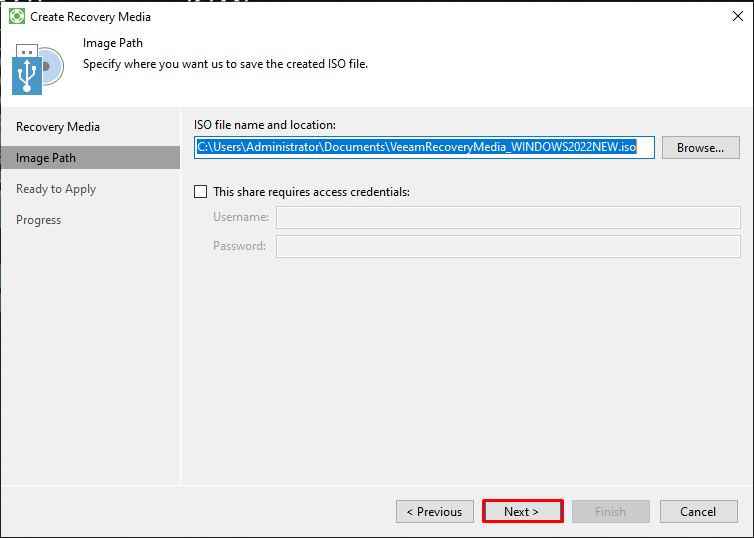Click the disabled Finish button
Image resolution: width=754 pixels, height=538 pixels.
[611, 511]
